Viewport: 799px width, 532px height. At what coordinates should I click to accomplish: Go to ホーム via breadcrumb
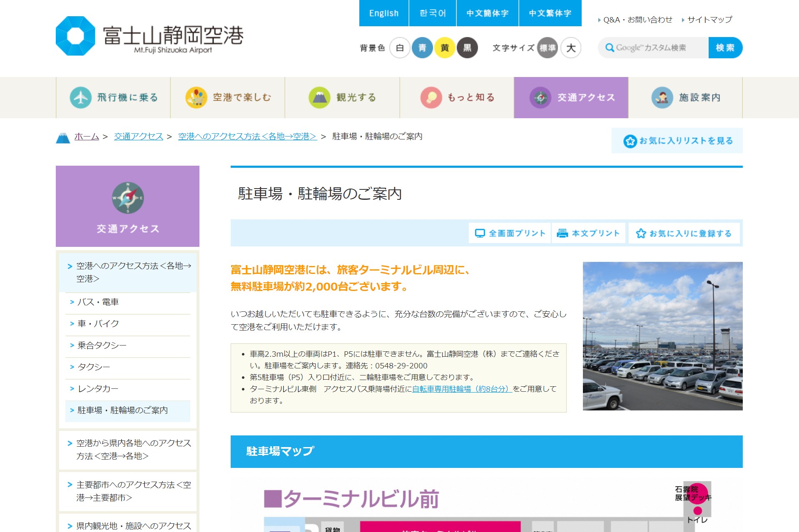87,137
